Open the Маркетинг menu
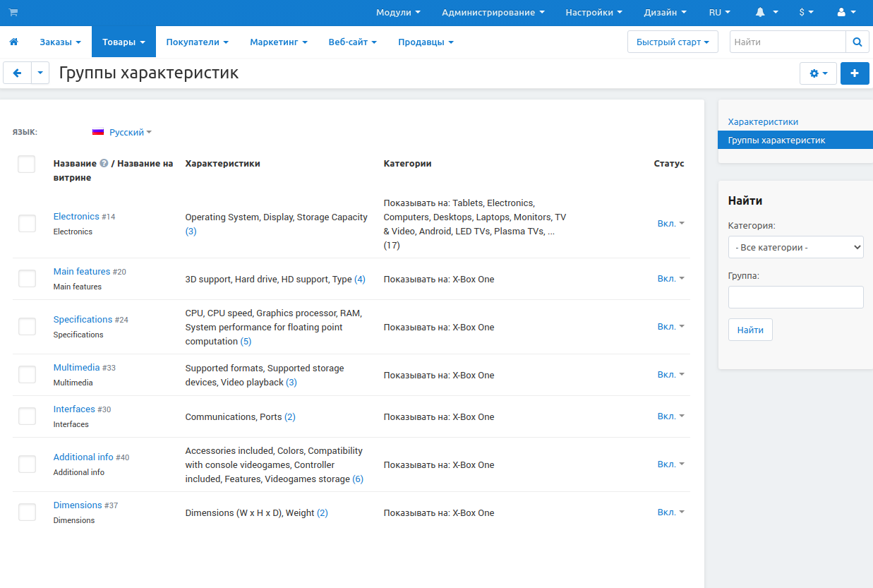Viewport: 873px width, 588px height. [x=278, y=42]
